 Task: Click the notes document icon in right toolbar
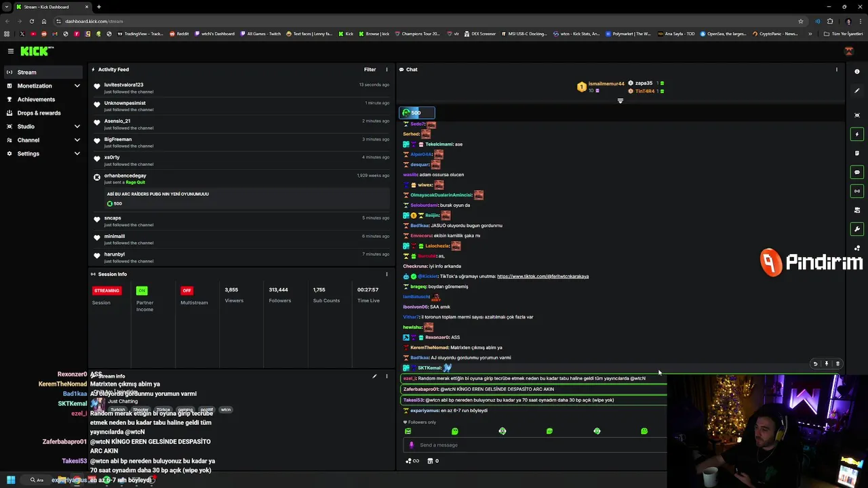tap(857, 153)
